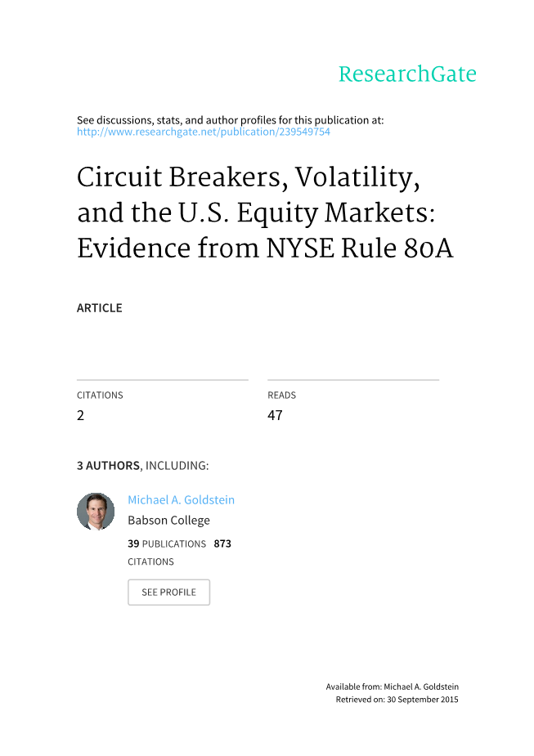The image size is (534, 756).
Task: Click the 39 PUBLICATIONS stat
Action: pos(167,544)
